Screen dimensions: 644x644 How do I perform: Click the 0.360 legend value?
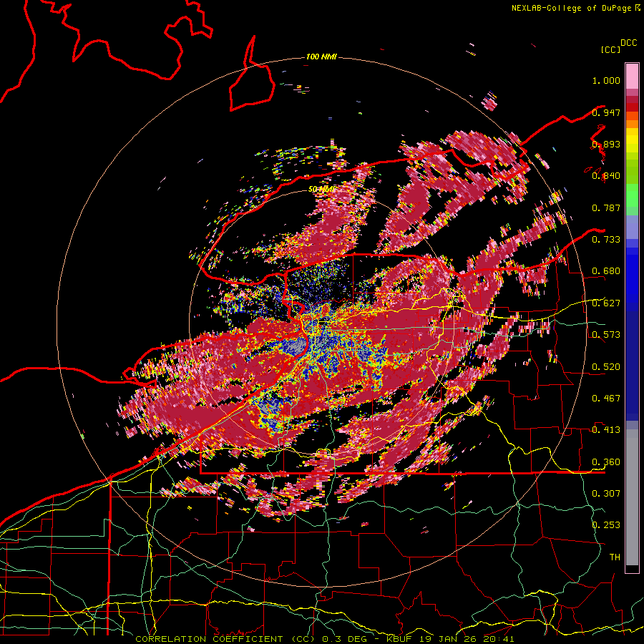[606, 462]
